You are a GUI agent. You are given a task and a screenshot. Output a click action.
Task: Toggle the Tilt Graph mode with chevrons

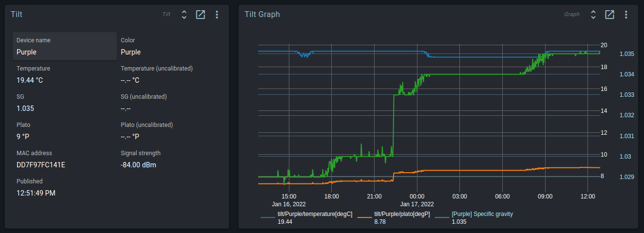pos(593,15)
